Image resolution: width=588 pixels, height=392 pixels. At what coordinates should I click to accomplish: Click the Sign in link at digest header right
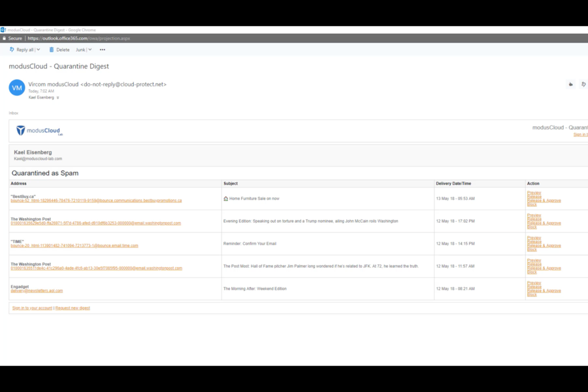click(x=581, y=135)
